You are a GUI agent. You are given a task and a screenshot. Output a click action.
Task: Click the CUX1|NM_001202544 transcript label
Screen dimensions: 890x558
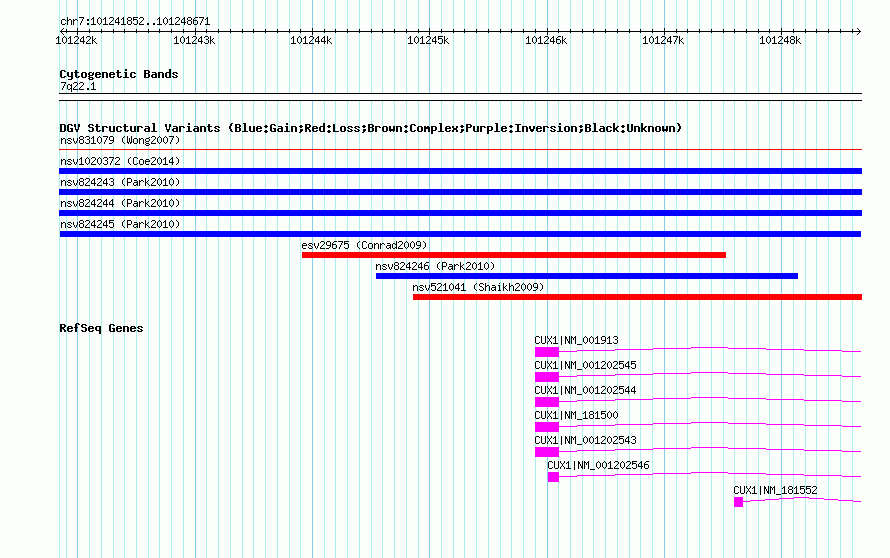(x=585, y=391)
